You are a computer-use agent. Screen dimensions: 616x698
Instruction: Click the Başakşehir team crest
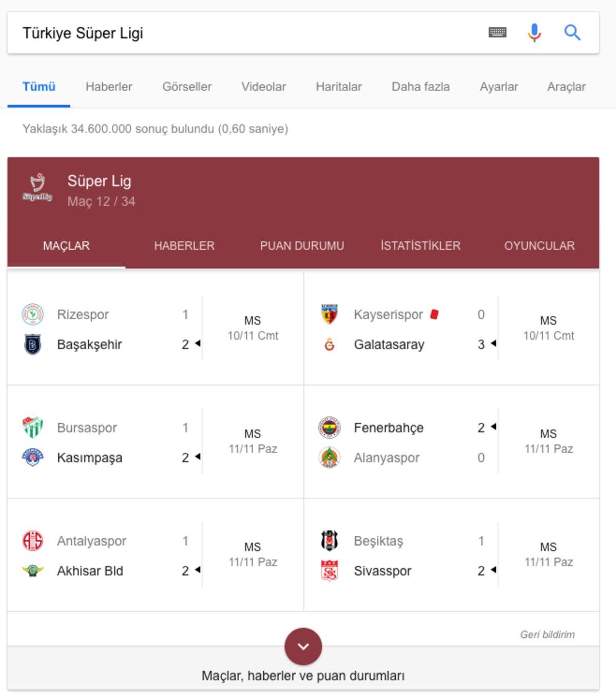(x=33, y=344)
